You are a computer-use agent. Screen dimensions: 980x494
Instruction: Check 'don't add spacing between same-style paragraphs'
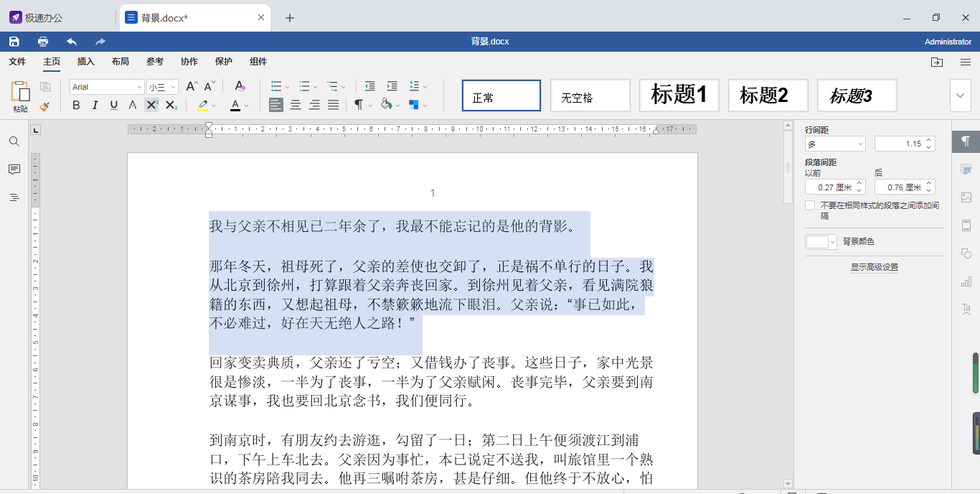click(x=810, y=206)
